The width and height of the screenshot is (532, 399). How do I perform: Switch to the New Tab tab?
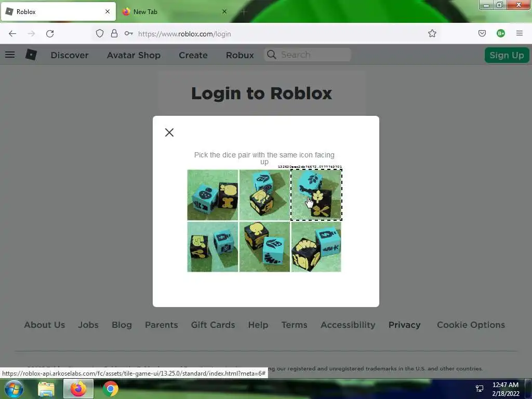(x=175, y=11)
